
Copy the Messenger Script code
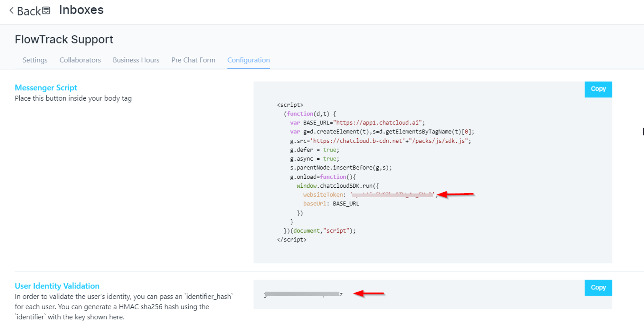(598, 89)
